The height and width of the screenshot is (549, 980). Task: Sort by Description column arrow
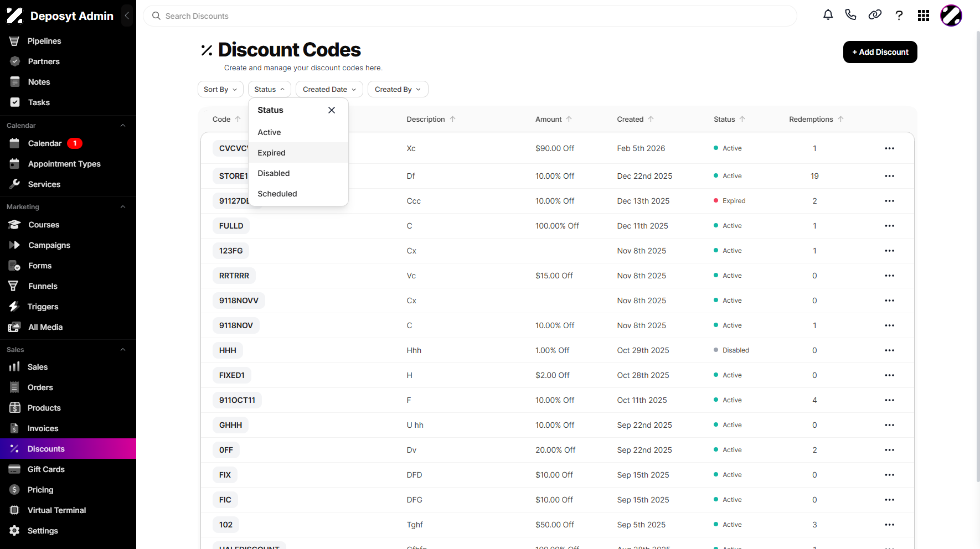pos(453,119)
